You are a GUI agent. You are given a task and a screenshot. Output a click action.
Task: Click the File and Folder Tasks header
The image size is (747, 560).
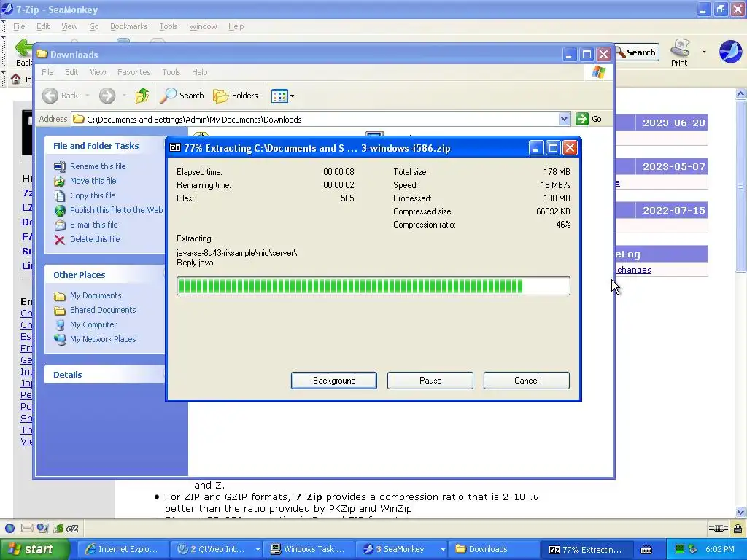[104, 146]
